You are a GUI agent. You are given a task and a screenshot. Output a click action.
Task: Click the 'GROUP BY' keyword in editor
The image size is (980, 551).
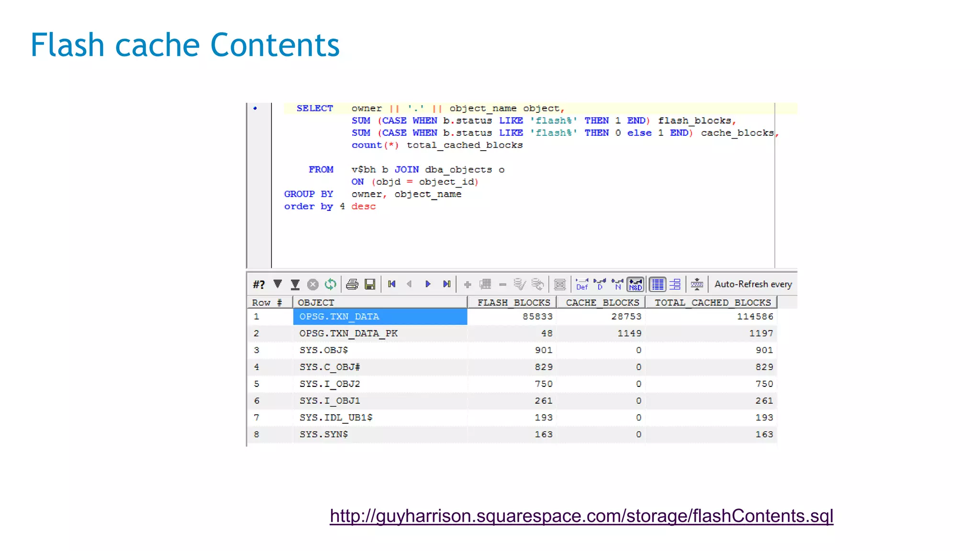tap(309, 194)
